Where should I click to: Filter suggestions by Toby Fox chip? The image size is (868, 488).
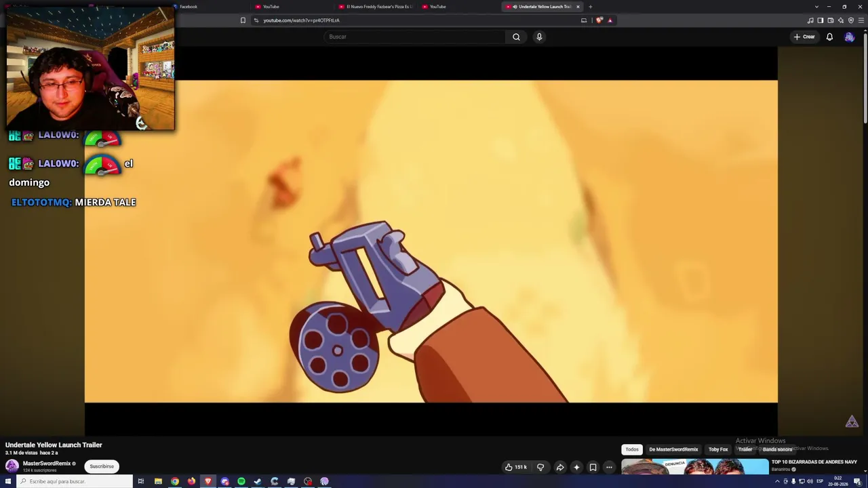coord(718,449)
